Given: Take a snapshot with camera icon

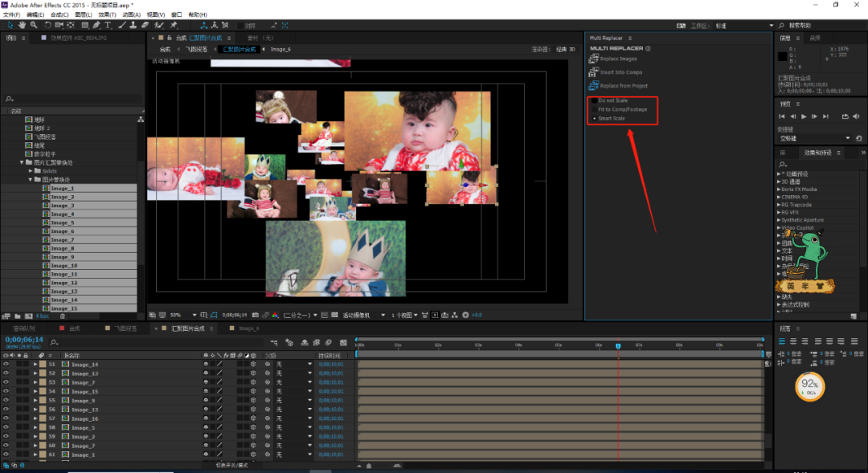Looking at the screenshot, I should tap(256, 316).
